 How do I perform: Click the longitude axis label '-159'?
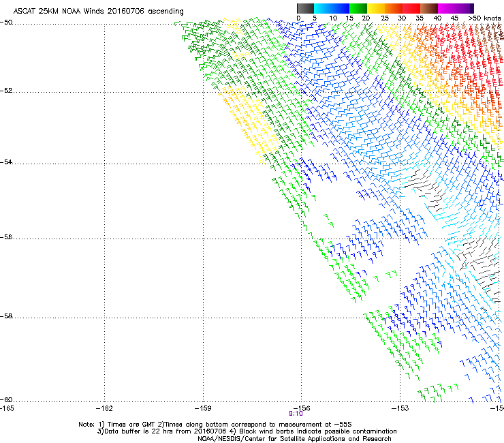click(203, 408)
